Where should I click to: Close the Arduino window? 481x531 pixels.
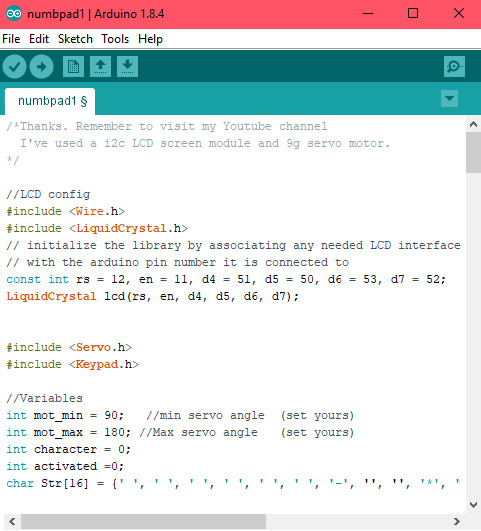click(459, 14)
